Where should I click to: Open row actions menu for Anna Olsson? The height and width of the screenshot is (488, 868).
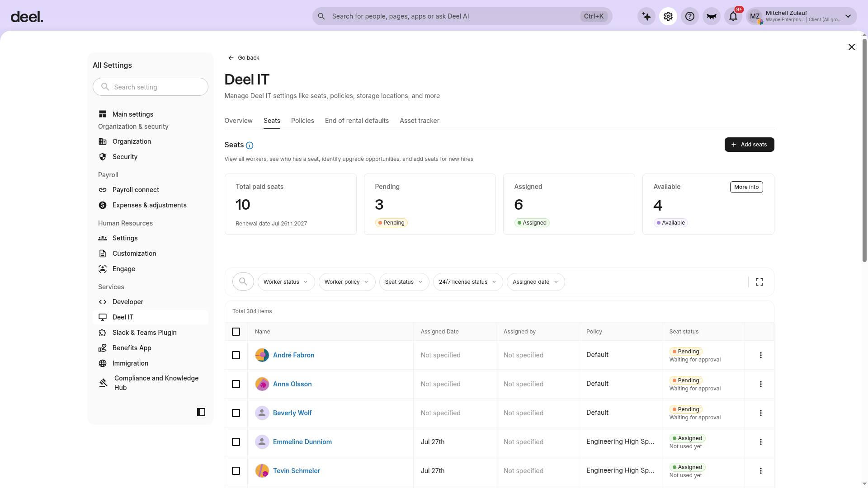(761, 384)
